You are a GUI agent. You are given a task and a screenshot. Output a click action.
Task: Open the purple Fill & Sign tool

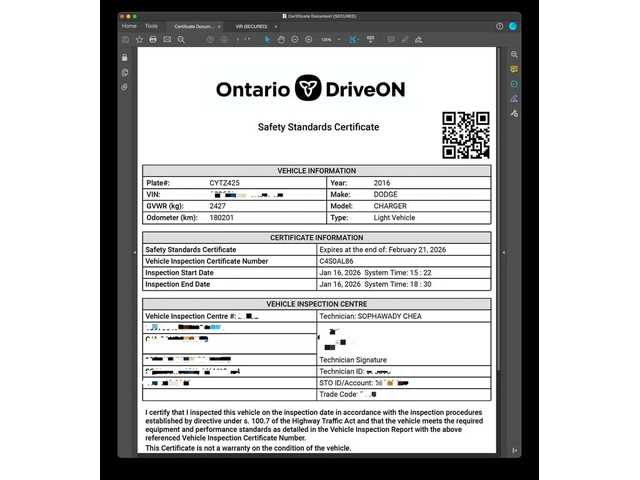click(514, 99)
